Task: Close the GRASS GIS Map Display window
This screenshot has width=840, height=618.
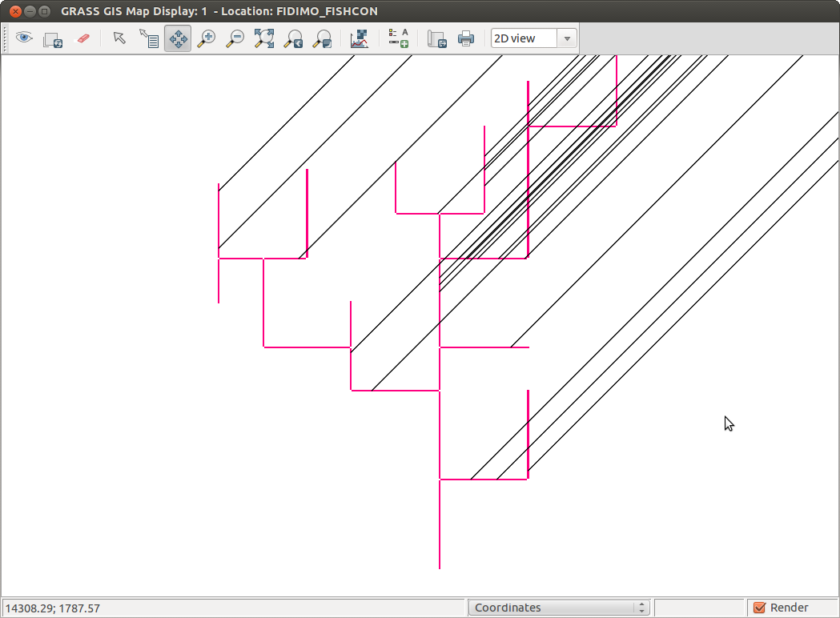Action: point(15,11)
